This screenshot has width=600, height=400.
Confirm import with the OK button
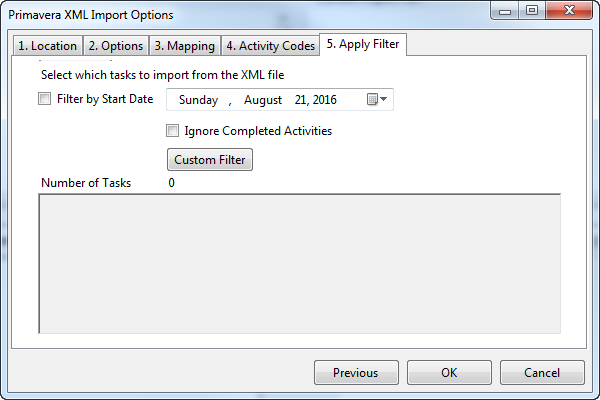click(x=449, y=372)
